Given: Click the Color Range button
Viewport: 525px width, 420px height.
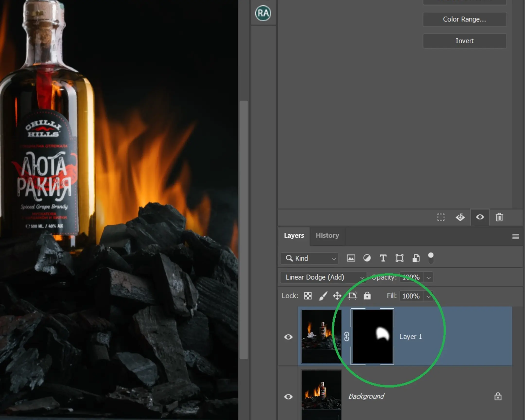Looking at the screenshot, I should (x=464, y=19).
